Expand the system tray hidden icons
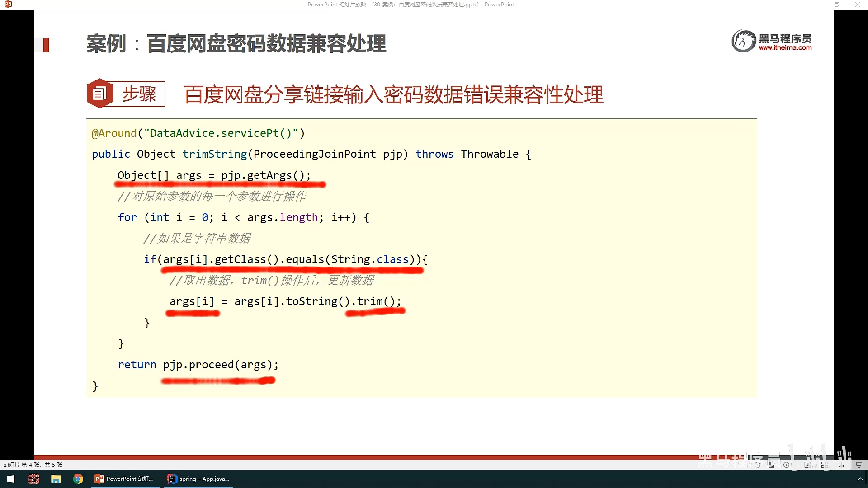The height and width of the screenshot is (488, 868). coord(859,479)
